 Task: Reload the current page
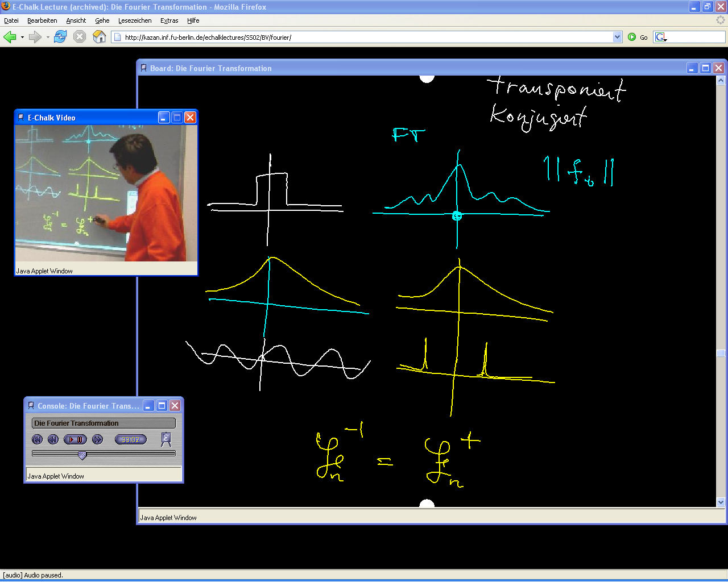[x=60, y=37]
